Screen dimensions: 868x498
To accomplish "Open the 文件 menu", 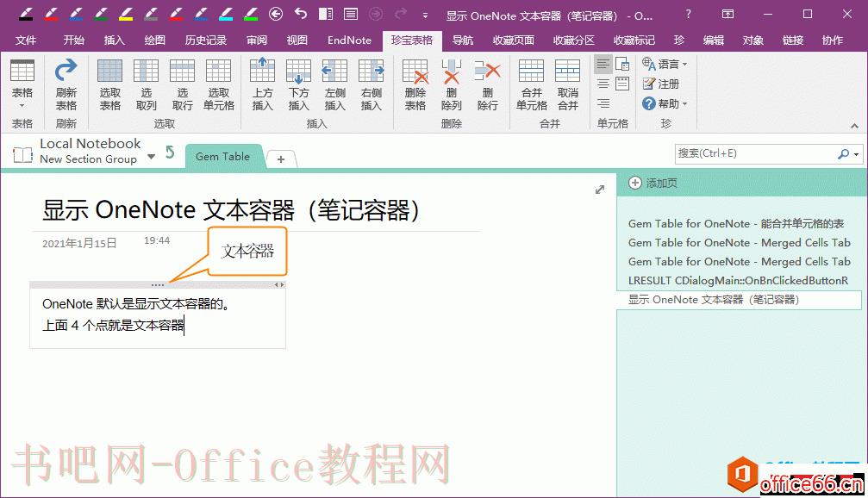I will (26, 40).
